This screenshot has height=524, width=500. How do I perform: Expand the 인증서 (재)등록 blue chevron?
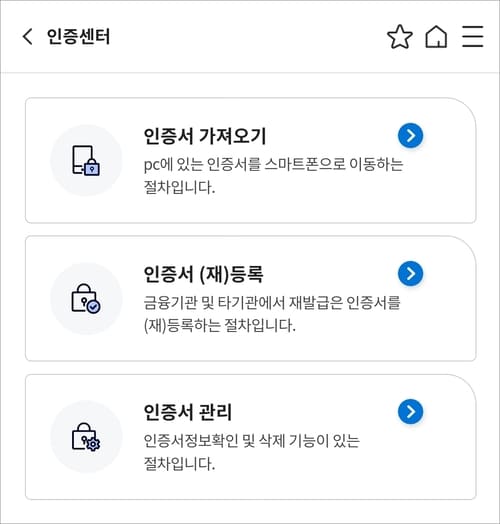pos(410,274)
